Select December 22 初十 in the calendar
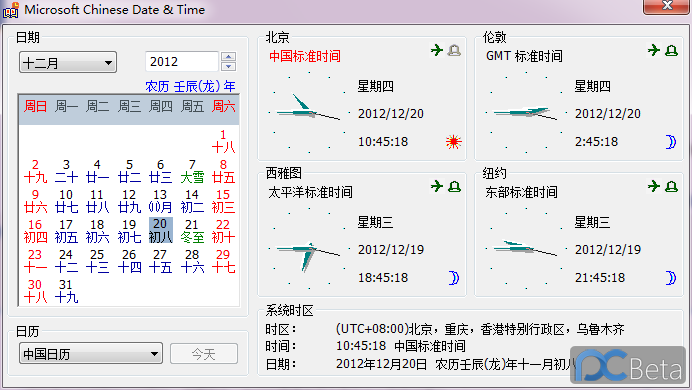 pos(223,231)
